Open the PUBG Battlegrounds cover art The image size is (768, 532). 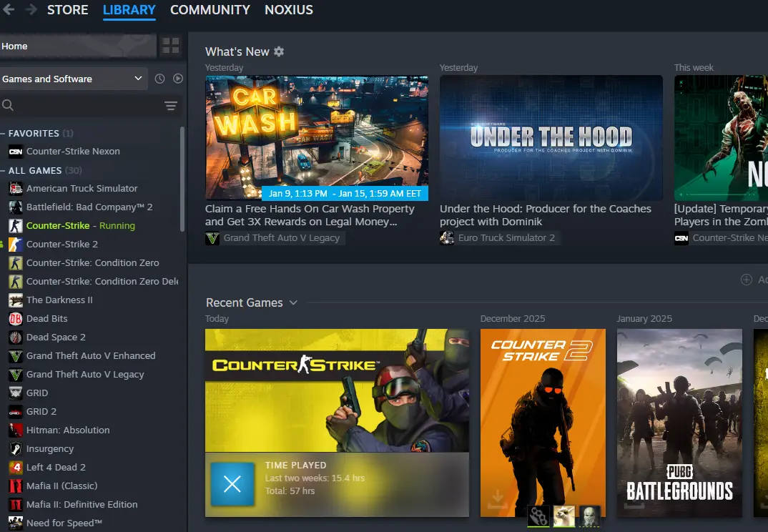(679, 423)
